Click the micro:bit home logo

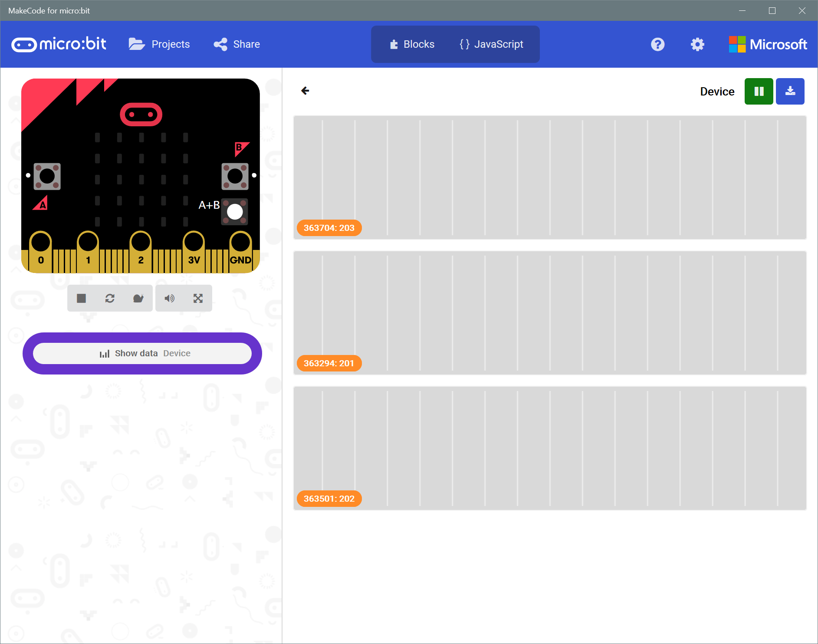(59, 44)
